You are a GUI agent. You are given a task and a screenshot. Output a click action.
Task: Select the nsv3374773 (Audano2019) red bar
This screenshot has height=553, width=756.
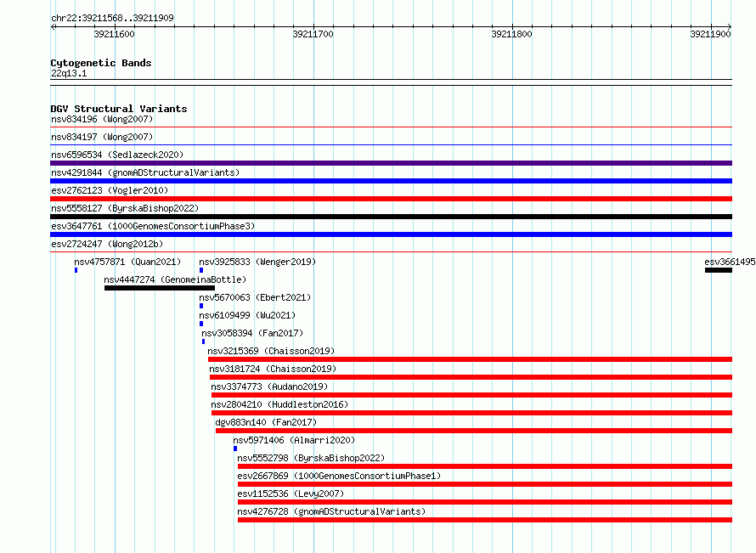(x=472, y=395)
